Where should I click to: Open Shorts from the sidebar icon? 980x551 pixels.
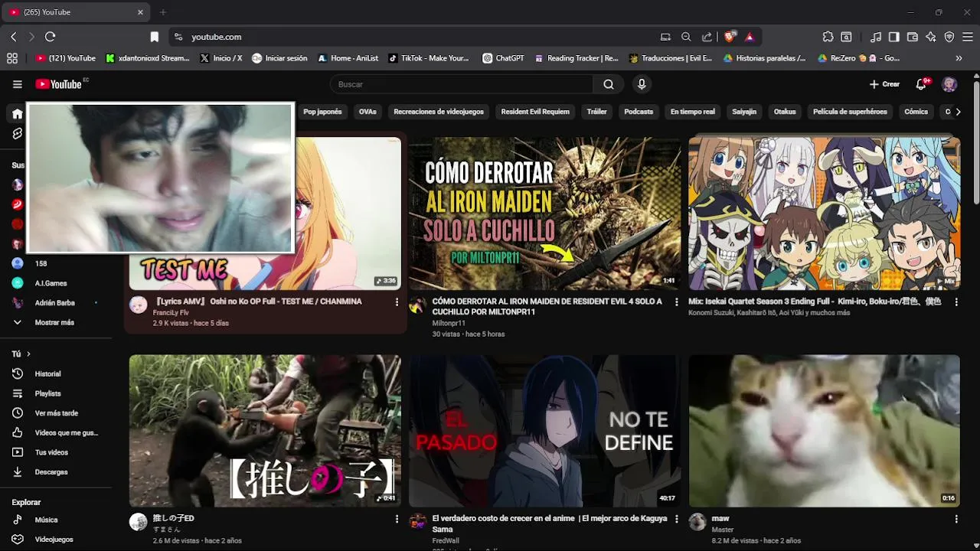[17, 134]
